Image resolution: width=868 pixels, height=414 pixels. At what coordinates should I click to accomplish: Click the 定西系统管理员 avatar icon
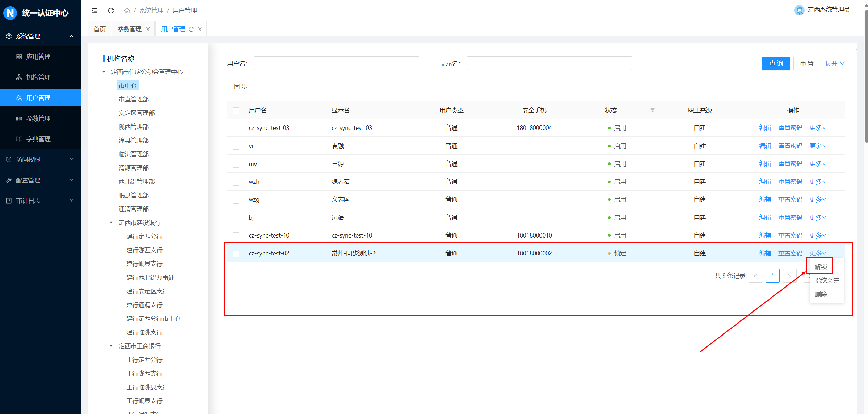(x=799, y=10)
